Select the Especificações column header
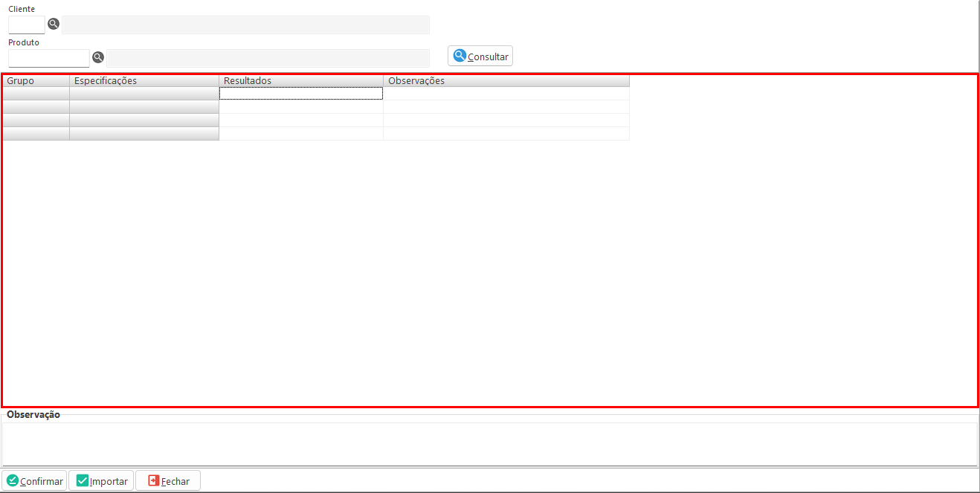Screen dimensions: 980x493 [144, 80]
